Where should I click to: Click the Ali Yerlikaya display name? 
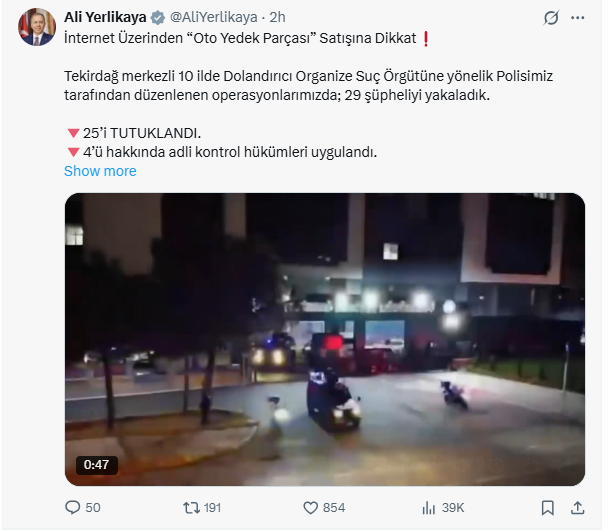(105, 17)
